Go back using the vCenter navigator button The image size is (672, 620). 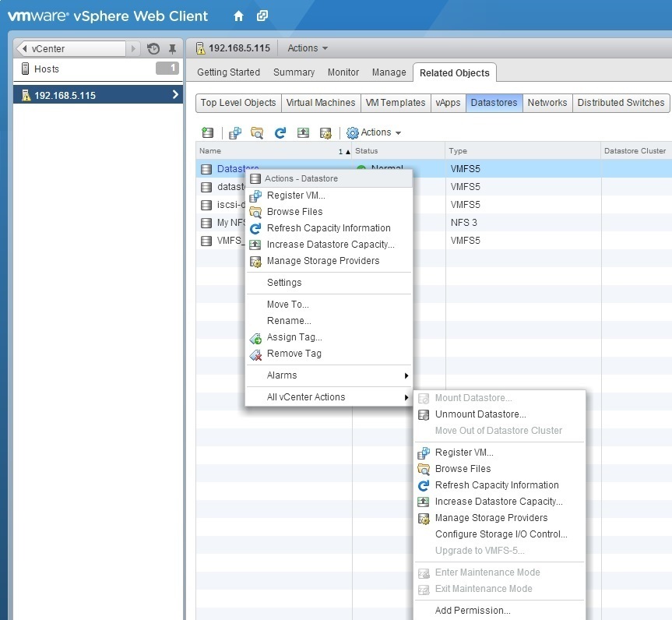[72, 49]
